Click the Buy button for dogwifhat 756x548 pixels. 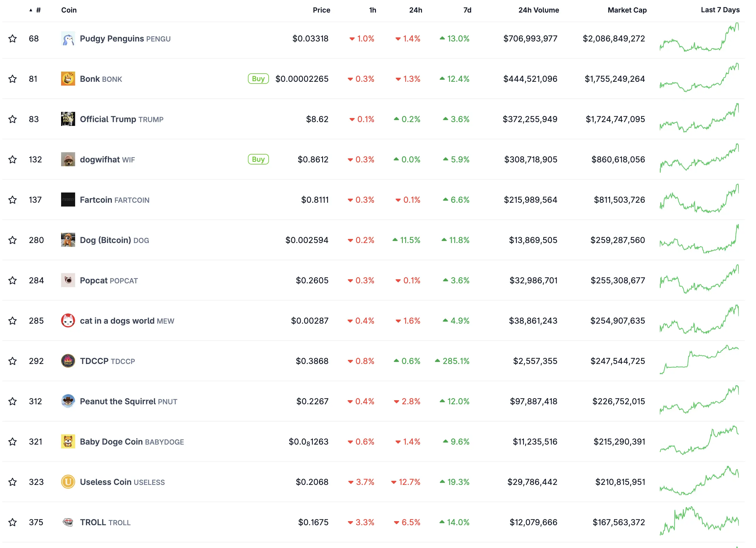pyautogui.click(x=258, y=159)
